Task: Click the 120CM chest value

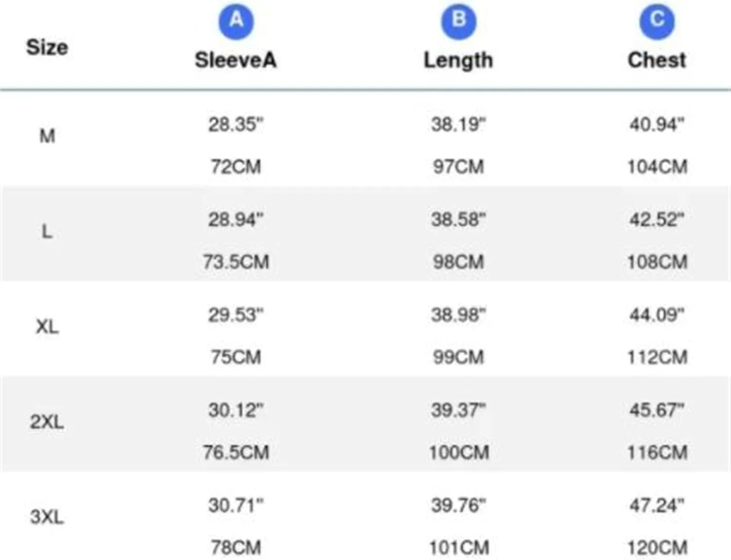Action: (657, 548)
